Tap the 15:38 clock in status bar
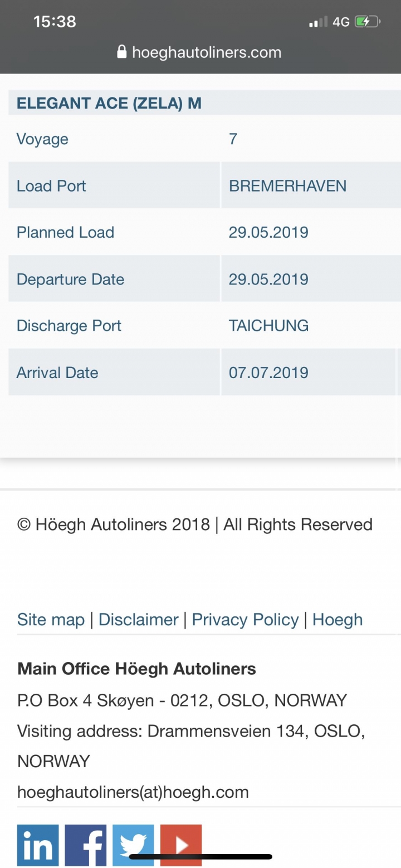 click(x=55, y=22)
